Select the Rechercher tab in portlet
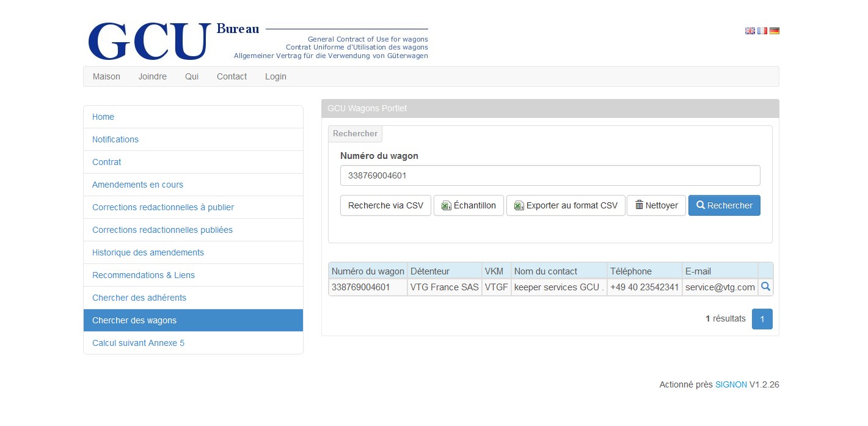868x426 pixels. click(x=355, y=134)
